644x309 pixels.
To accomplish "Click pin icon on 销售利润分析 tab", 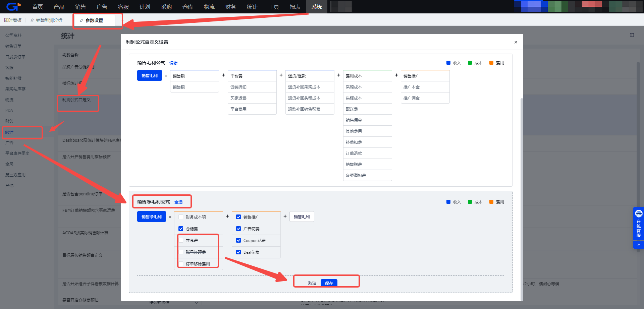I will coord(32,20).
